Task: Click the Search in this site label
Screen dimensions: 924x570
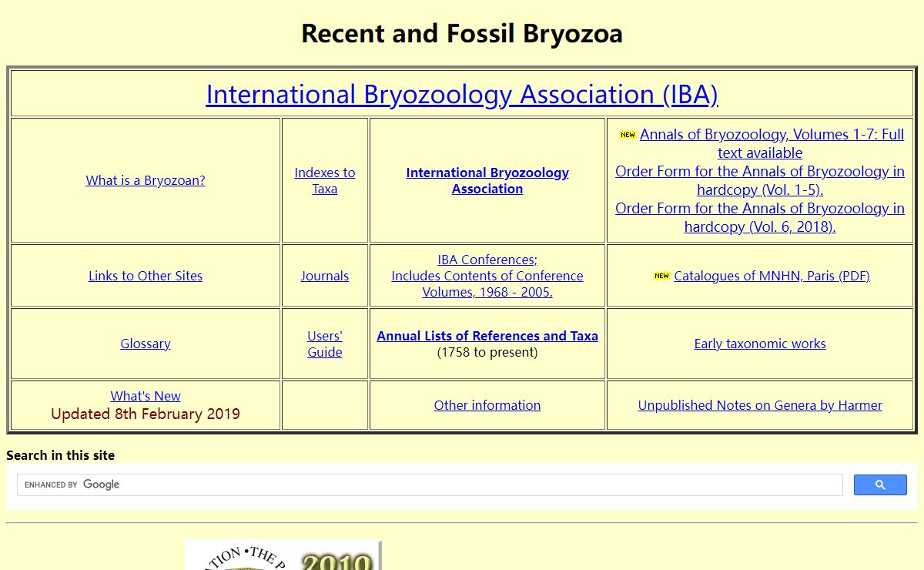Action: (x=61, y=455)
